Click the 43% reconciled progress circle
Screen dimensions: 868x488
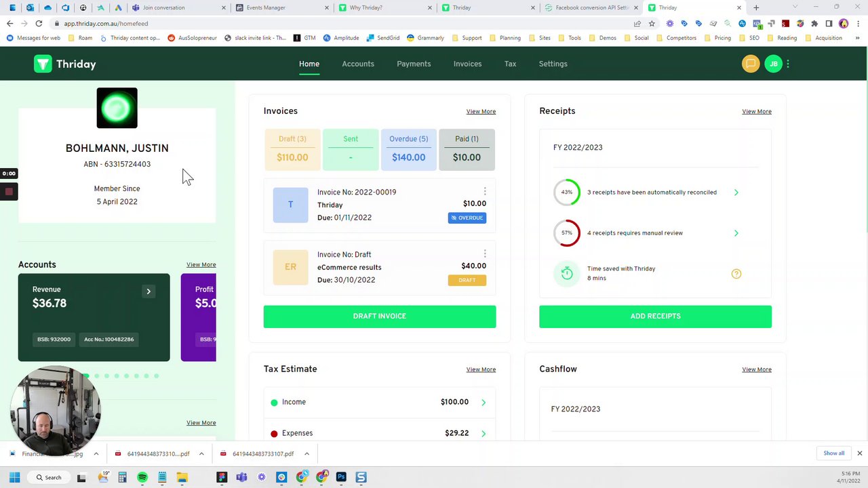[567, 192]
